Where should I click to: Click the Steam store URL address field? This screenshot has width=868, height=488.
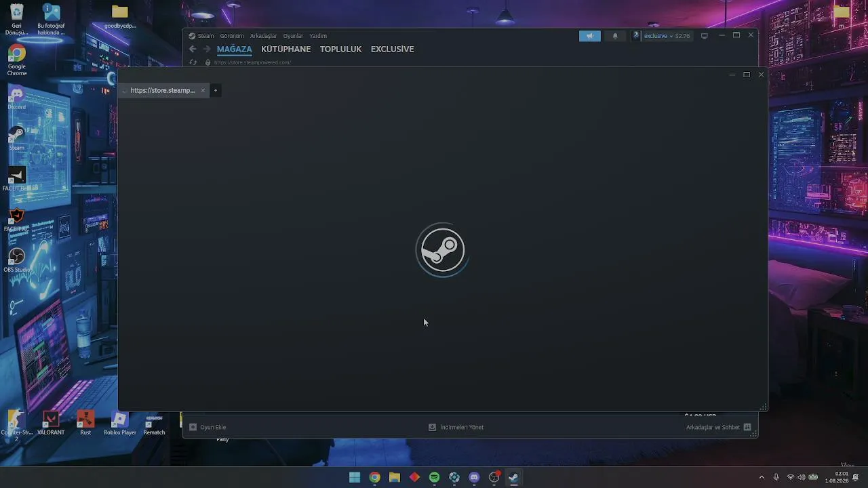[x=252, y=62]
